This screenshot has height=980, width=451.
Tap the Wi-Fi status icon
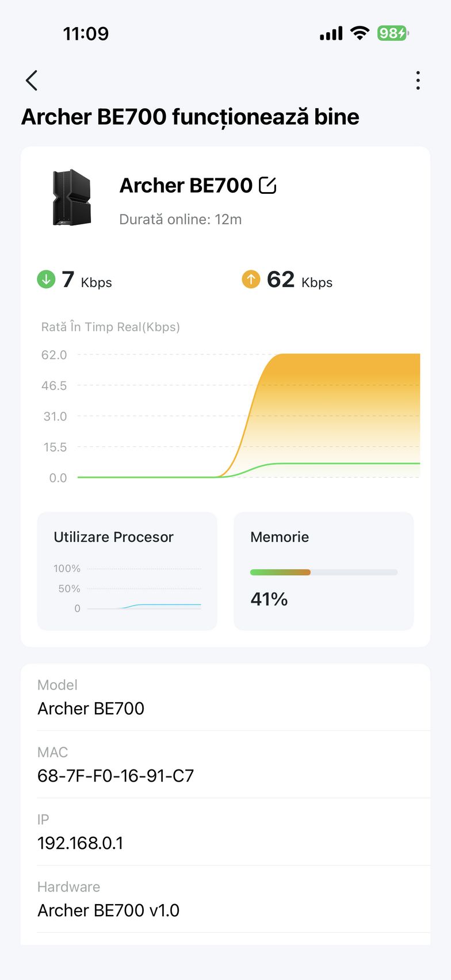pyautogui.click(x=360, y=33)
